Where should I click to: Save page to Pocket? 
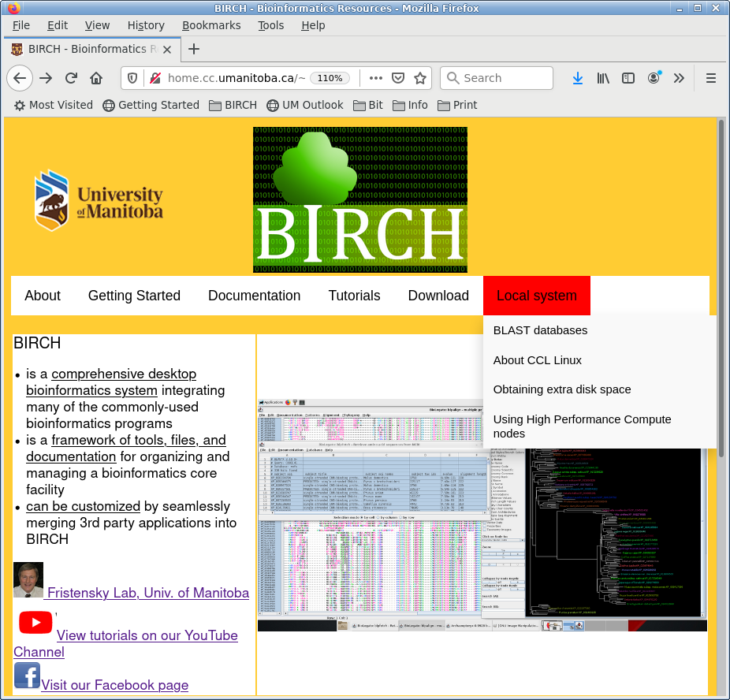[x=398, y=78]
